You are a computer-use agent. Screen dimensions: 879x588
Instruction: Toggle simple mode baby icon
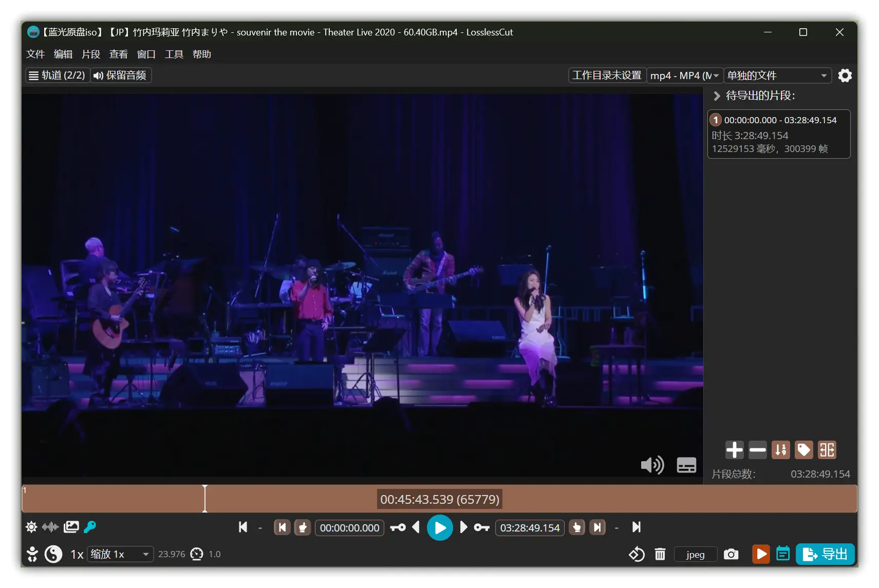point(32,554)
